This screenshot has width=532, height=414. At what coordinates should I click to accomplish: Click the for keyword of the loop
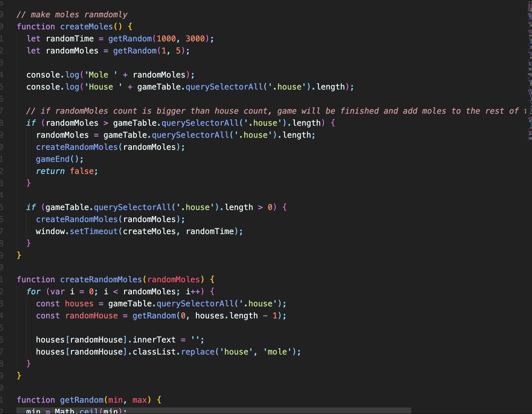coord(33,292)
